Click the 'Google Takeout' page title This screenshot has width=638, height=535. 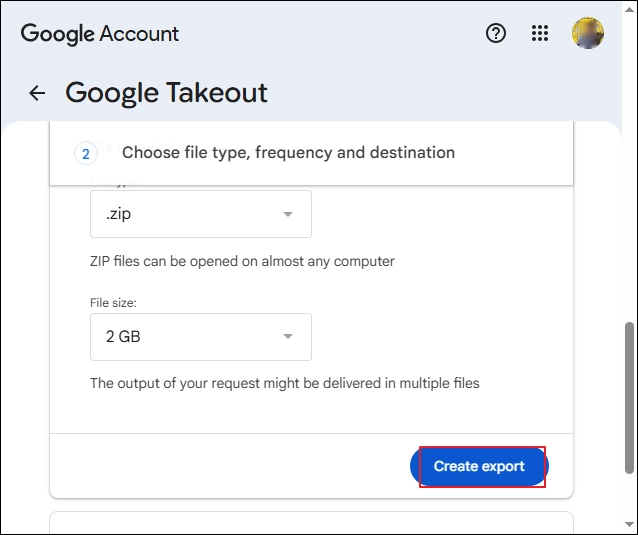tap(166, 93)
